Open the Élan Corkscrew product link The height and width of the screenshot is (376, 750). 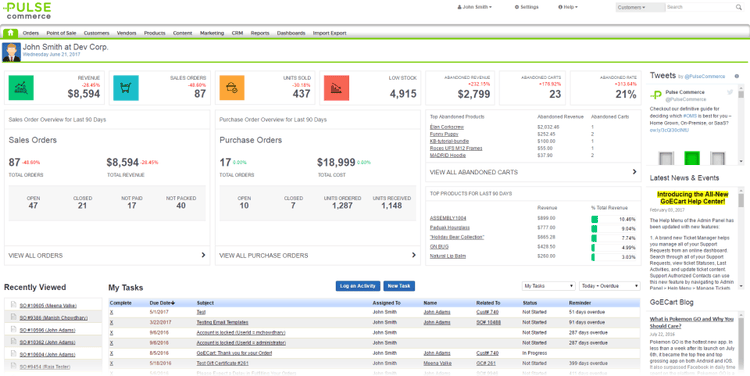point(447,127)
